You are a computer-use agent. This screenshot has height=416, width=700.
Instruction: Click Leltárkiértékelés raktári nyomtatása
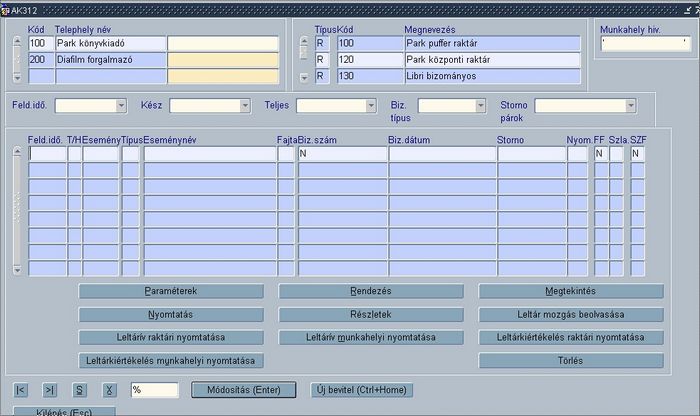pos(571,337)
